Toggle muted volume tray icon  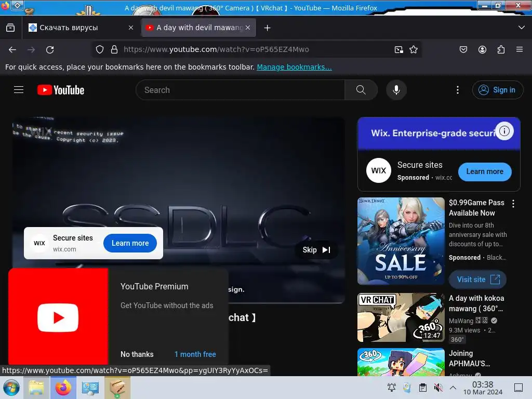[x=438, y=388]
